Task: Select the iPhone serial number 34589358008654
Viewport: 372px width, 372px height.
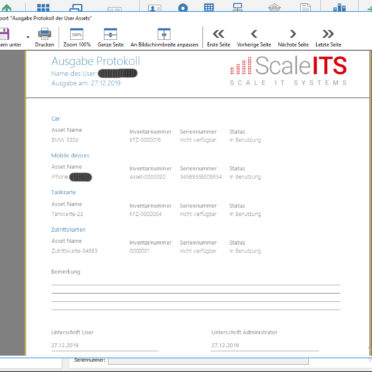Action: coord(201,177)
